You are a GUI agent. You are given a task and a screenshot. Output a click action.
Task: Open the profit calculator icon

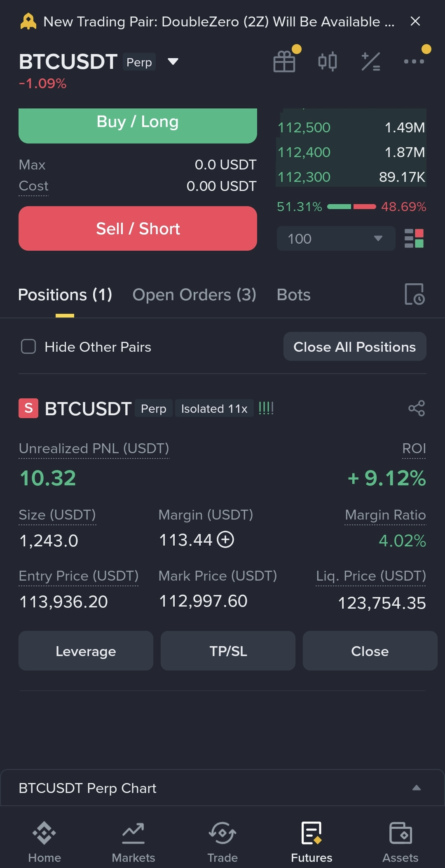click(371, 62)
